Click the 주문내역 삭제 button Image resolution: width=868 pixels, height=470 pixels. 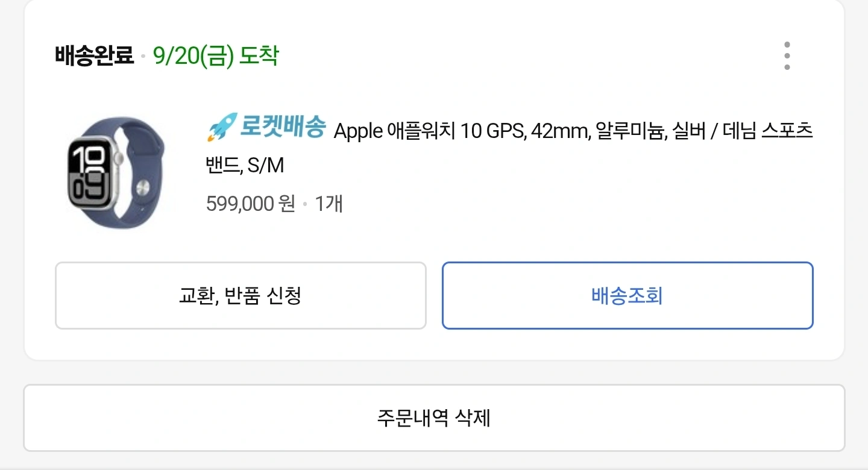coord(434,418)
